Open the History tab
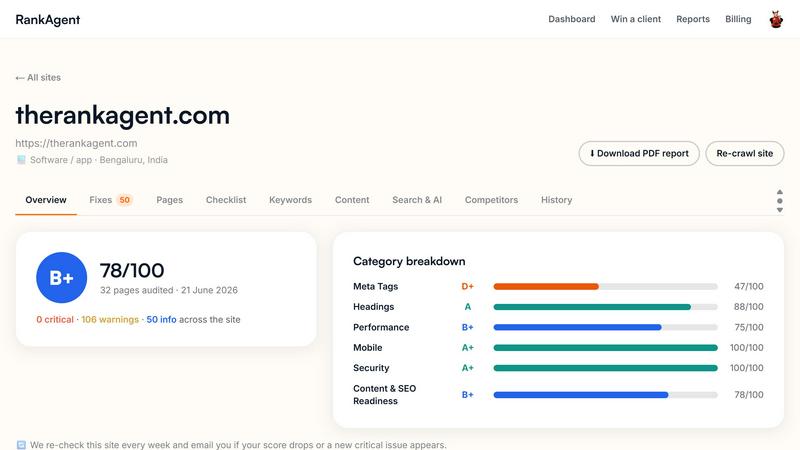The width and height of the screenshot is (800, 450). click(557, 200)
